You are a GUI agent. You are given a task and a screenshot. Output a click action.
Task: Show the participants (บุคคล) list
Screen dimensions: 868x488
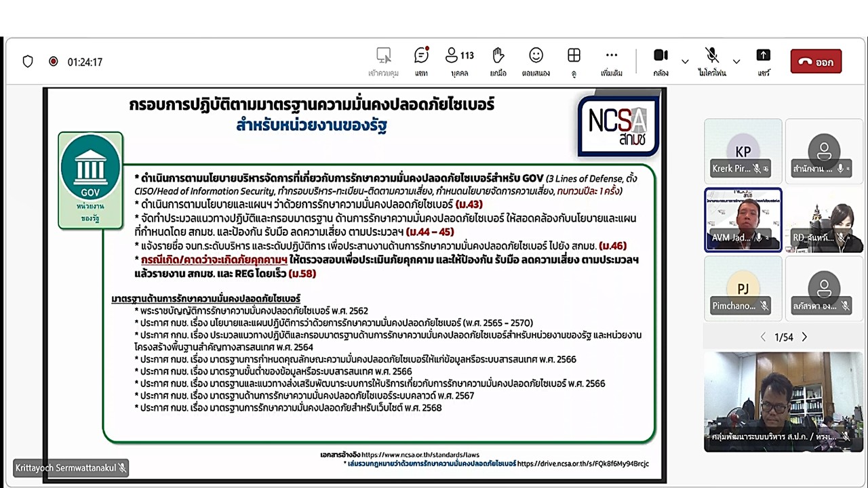(459, 58)
